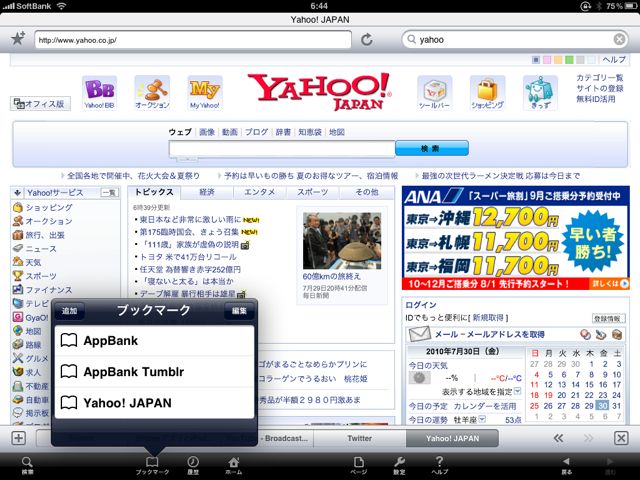Image resolution: width=640 pixels, height=480 pixels.
Task: Tap the 編集 button in bookmark popup
Action: pyautogui.click(x=239, y=311)
